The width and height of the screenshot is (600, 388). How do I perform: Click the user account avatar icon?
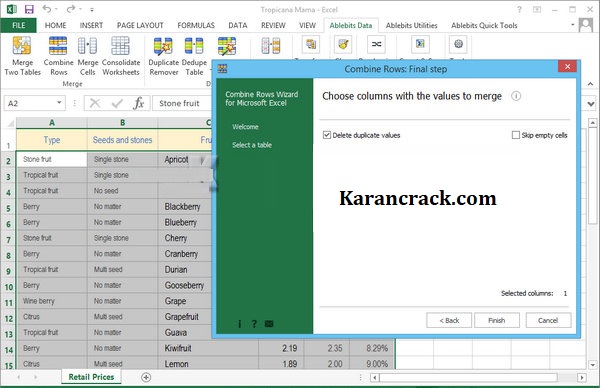585,25
